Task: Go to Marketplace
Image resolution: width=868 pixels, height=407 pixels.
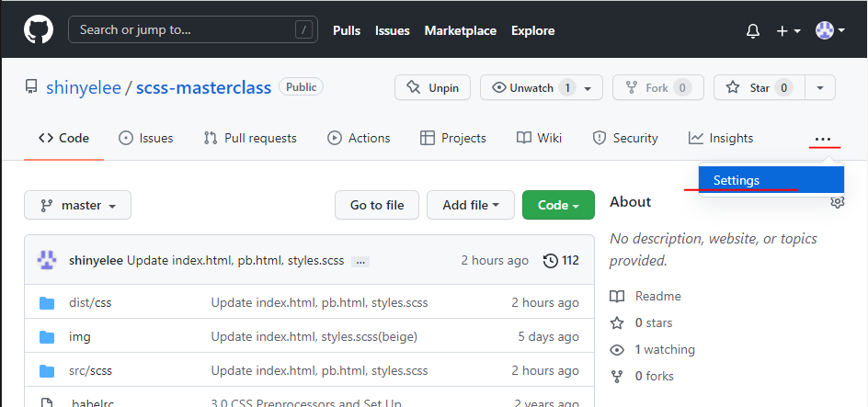Action: (460, 31)
